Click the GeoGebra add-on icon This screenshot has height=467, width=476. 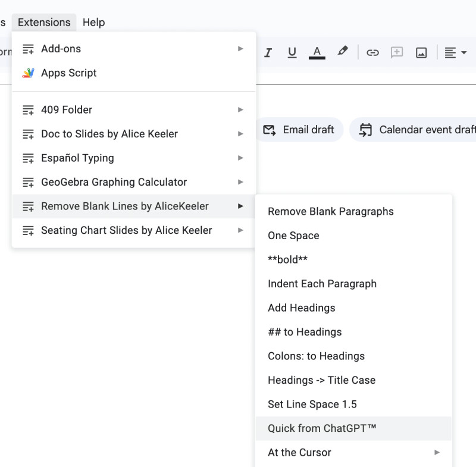[28, 182]
